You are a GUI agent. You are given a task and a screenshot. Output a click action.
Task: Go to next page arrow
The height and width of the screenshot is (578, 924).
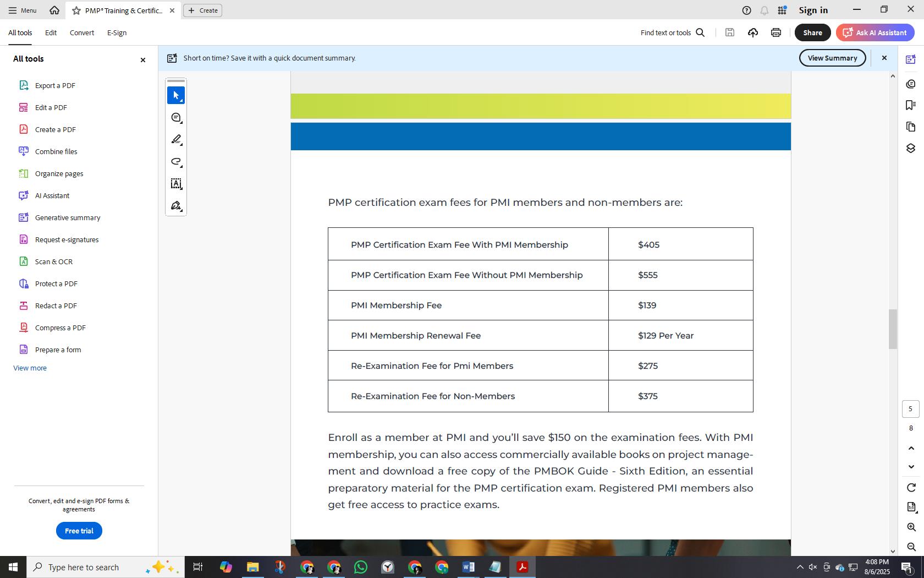point(911,467)
